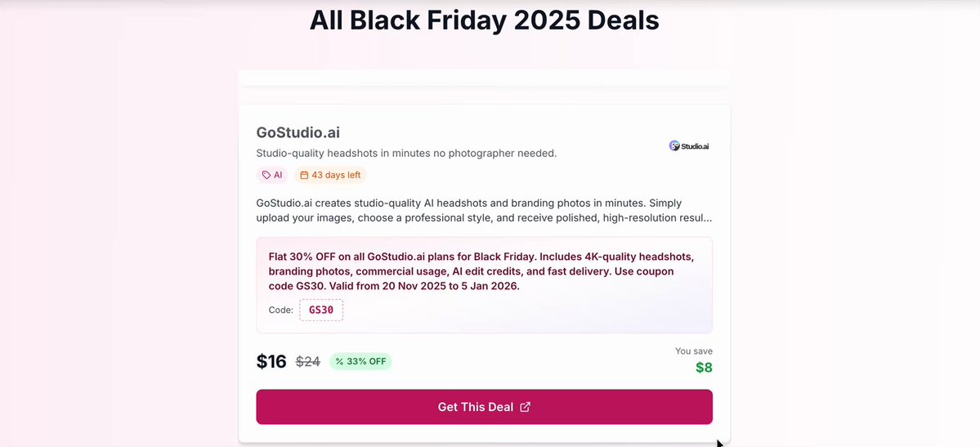Click the 33% OFF badge
The height and width of the screenshot is (447, 980).
point(360,361)
